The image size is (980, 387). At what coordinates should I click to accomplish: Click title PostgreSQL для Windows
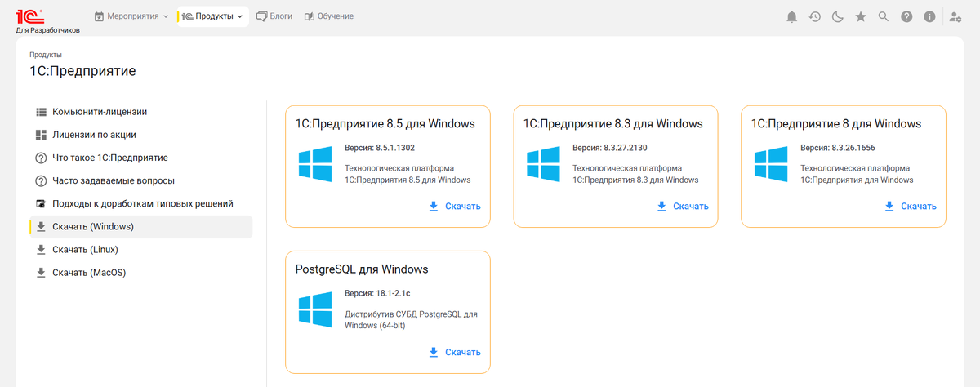tap(362, 269)
